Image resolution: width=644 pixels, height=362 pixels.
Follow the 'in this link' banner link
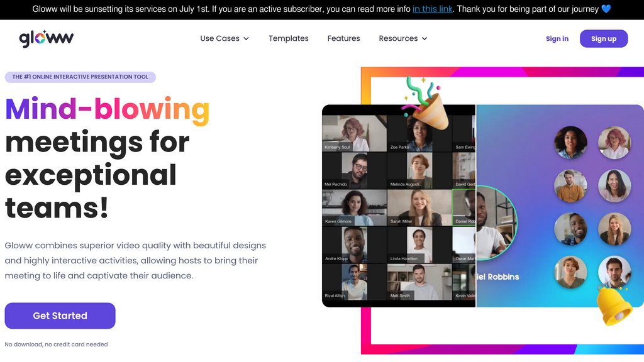click(x=433, y=9)
